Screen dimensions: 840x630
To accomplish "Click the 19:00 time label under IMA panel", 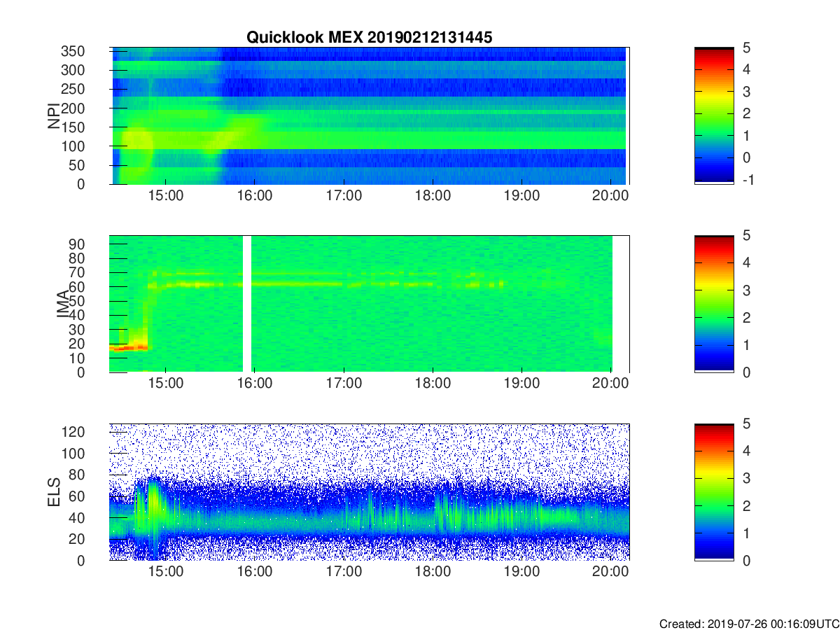I will [521, 384].
